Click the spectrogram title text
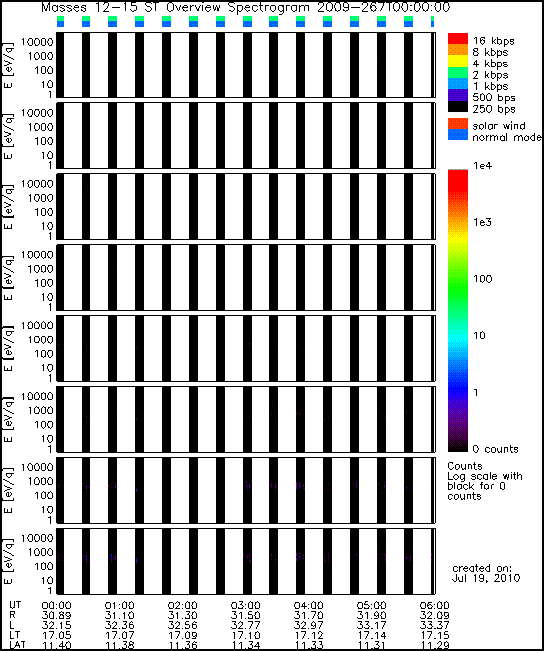The image size is (544, 651). pos(245,7)
